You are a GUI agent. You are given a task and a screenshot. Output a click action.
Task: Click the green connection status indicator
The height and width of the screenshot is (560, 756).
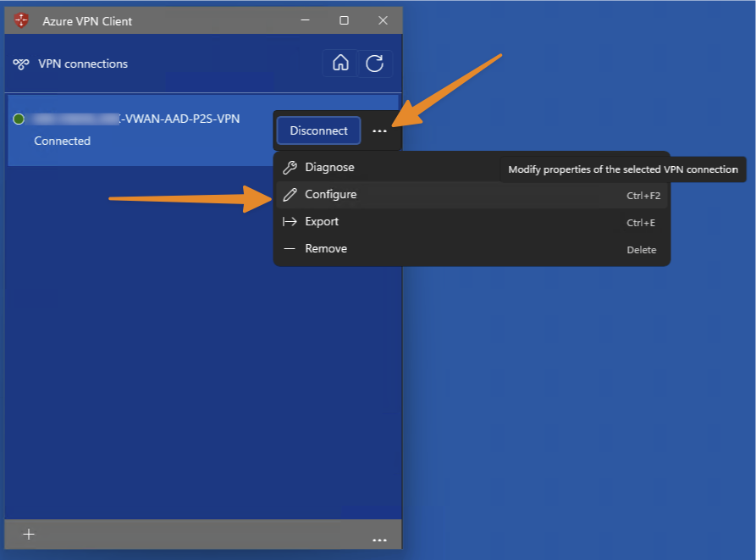coord(19,119)
